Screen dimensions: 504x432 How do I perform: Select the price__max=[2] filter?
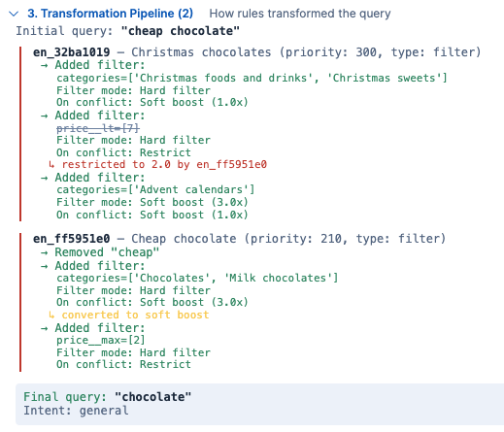tap(101, 341)
